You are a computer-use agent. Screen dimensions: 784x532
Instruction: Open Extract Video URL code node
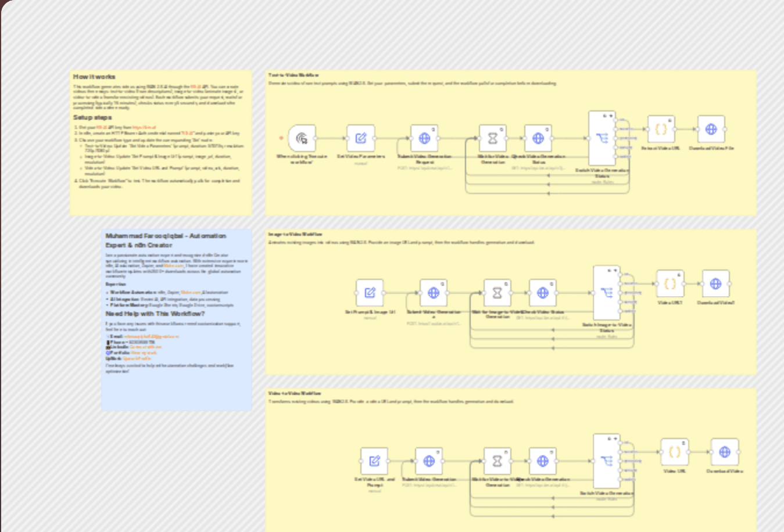tap(661, 130)
